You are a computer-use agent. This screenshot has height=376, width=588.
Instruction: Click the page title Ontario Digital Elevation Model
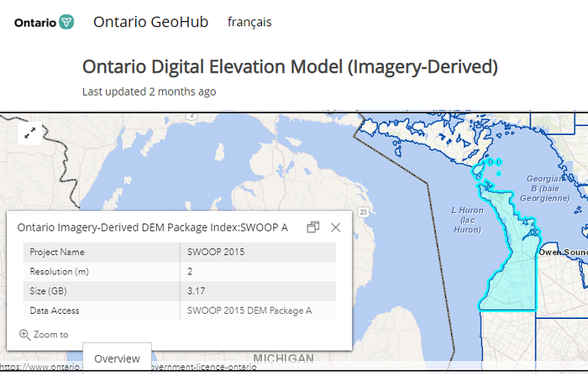[x=290, y=67]
